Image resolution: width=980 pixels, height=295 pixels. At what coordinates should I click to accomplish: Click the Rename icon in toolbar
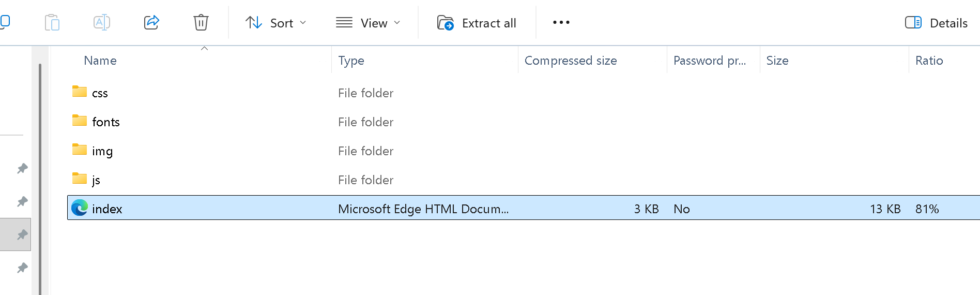tap(101, 23)
